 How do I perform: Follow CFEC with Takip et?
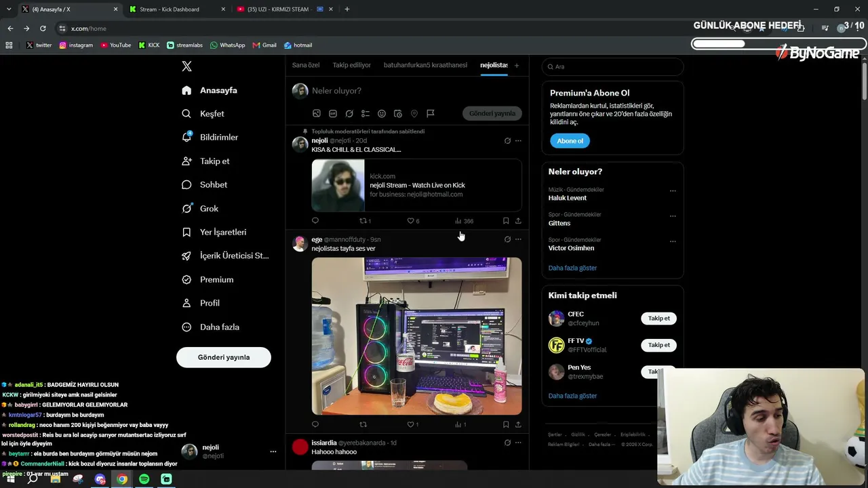click(658, 319)
